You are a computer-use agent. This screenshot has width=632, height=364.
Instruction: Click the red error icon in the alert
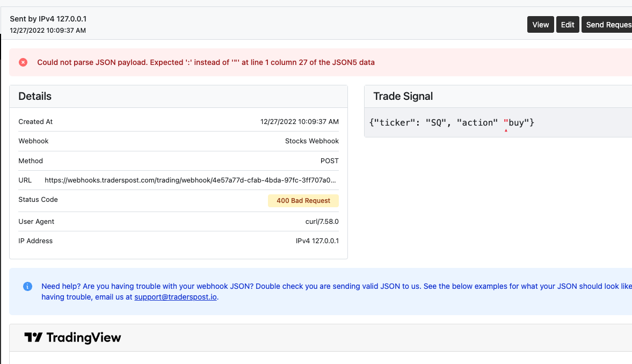tap(23, 62)
